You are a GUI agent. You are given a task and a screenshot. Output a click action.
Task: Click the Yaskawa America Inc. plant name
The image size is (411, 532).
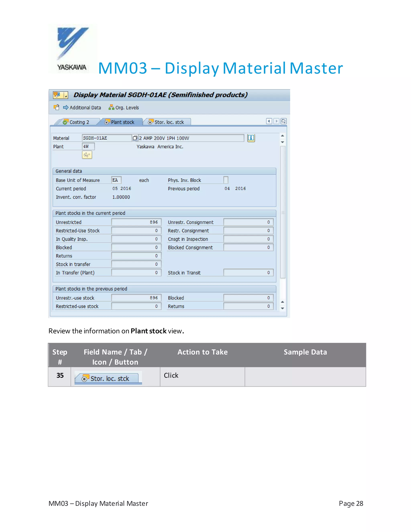160,147
